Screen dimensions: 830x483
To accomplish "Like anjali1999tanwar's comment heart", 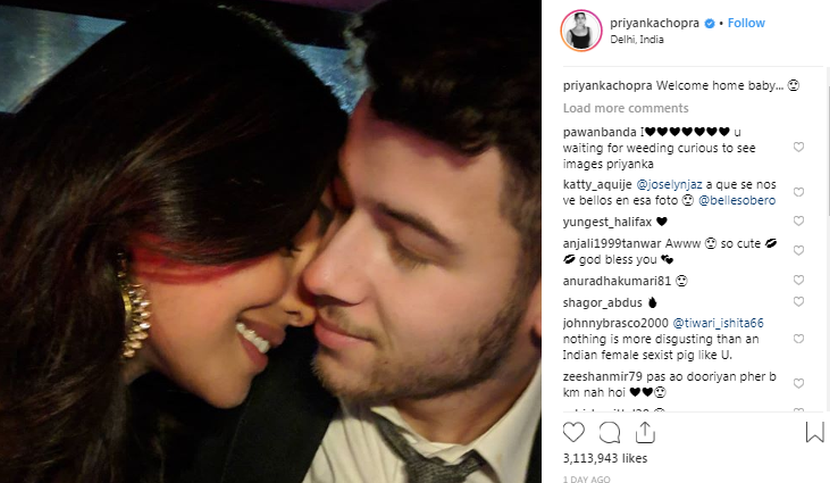I will point(799,250).
